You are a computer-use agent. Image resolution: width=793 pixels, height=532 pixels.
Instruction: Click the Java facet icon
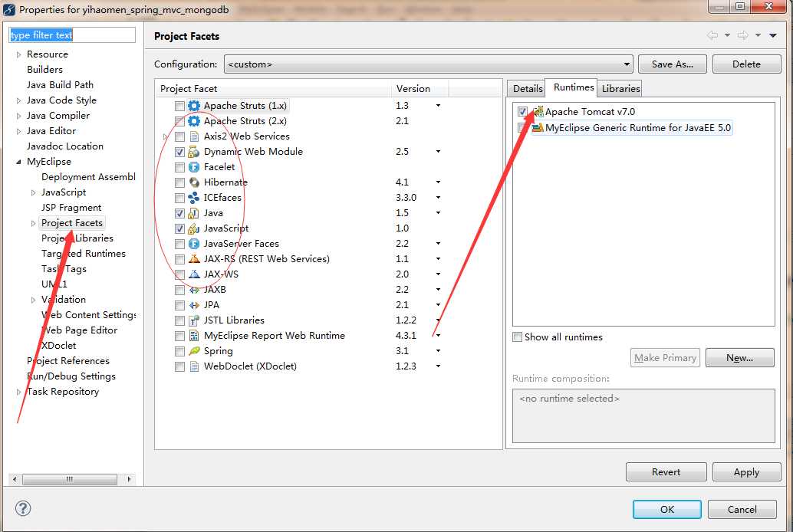[x=194, y=213]
